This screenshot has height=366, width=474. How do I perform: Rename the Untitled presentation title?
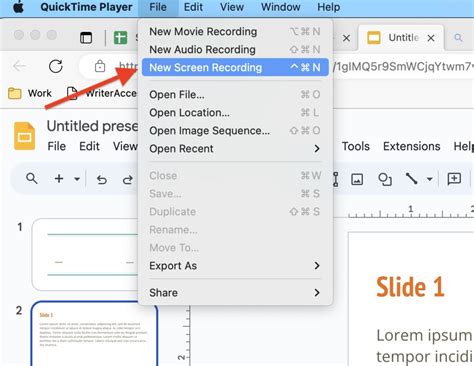click(92, 126)
